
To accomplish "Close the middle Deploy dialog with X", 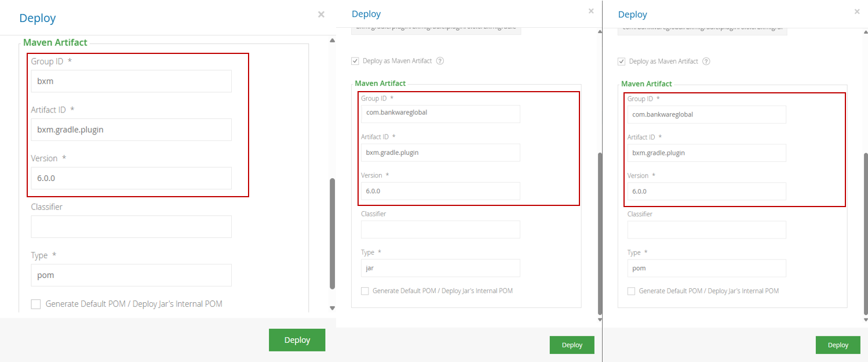I will (x=591, y=11).
